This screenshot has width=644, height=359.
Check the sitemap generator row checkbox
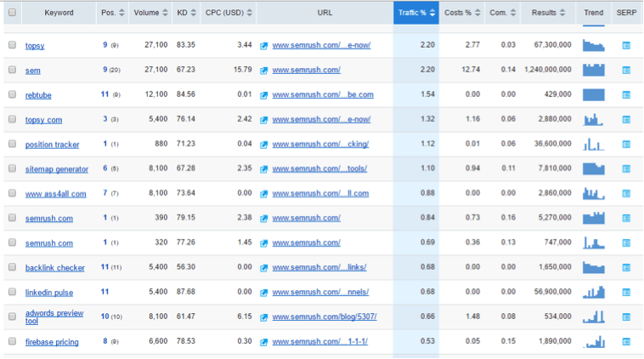pyautogui.click(x=13, y=168)
